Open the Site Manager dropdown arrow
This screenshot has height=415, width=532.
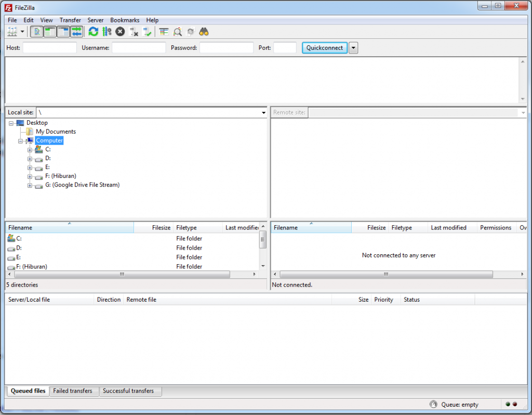point(22,32)
